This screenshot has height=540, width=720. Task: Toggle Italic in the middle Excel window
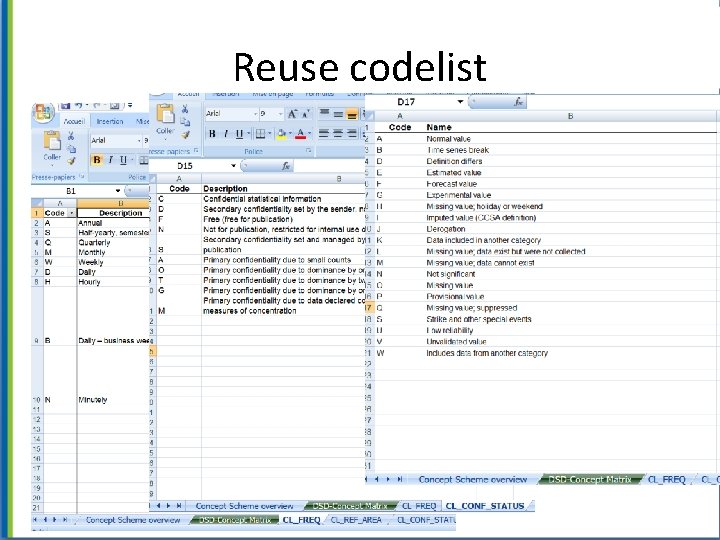pyautogui.click(x=225, y=134)
